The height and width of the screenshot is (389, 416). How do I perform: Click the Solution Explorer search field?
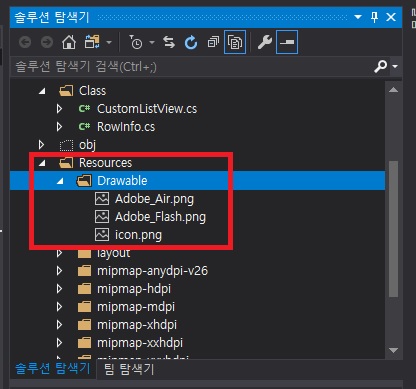click(192, 67)
